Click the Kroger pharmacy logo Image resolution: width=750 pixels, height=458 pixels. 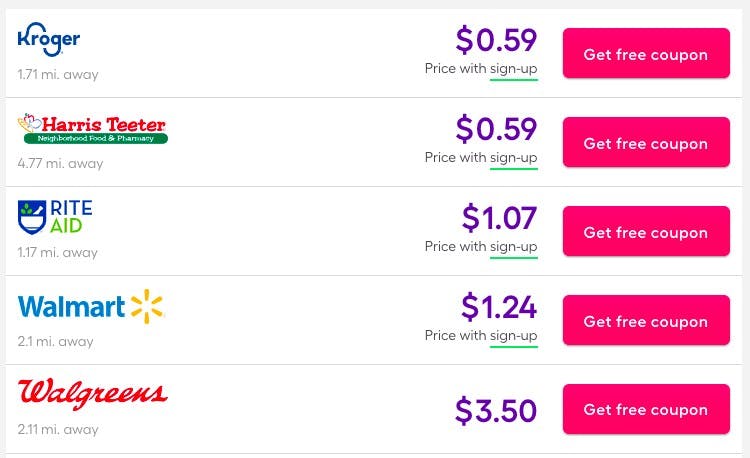pos(48,39)
